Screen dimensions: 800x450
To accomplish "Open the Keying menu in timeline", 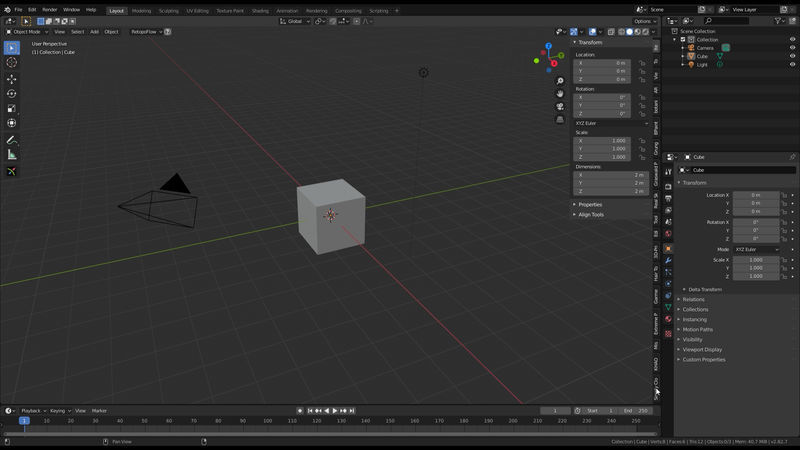I will coord(60,411).
